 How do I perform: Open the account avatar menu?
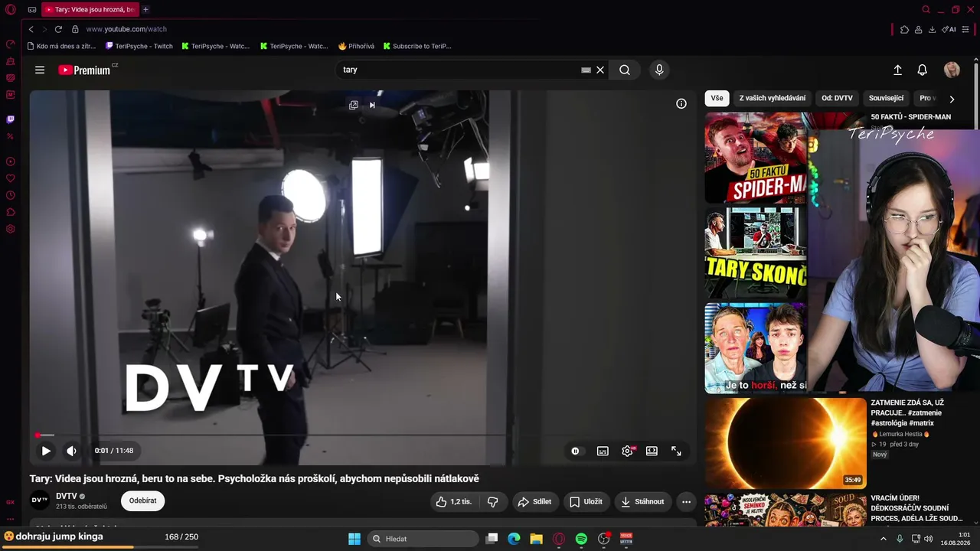[x=952, y=70]
